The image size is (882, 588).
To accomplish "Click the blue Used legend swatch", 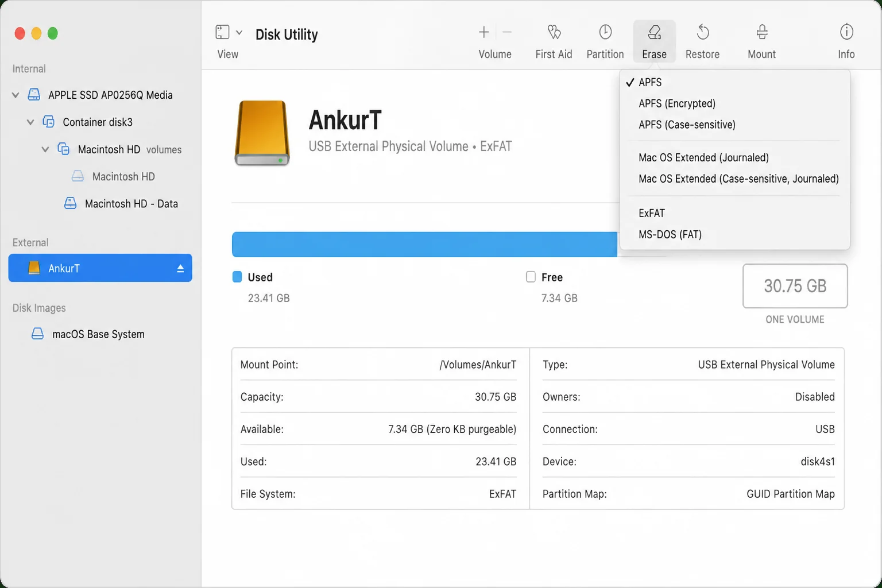I will pos(237,277).
